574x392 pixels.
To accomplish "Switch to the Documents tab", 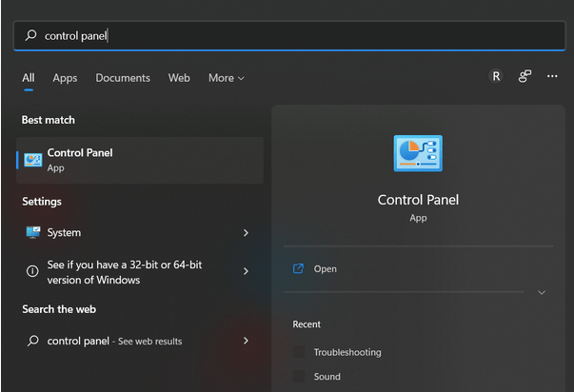I will click(x=123, y=78).
